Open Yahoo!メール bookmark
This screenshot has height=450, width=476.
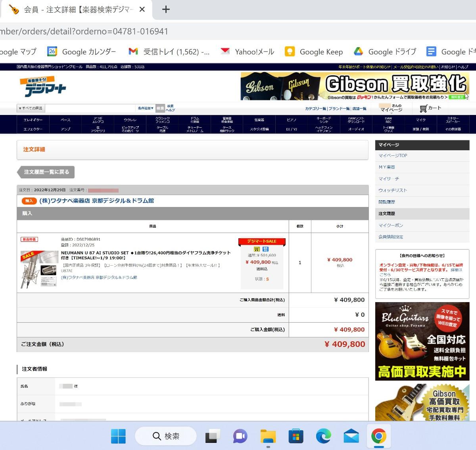click(248, 52)
